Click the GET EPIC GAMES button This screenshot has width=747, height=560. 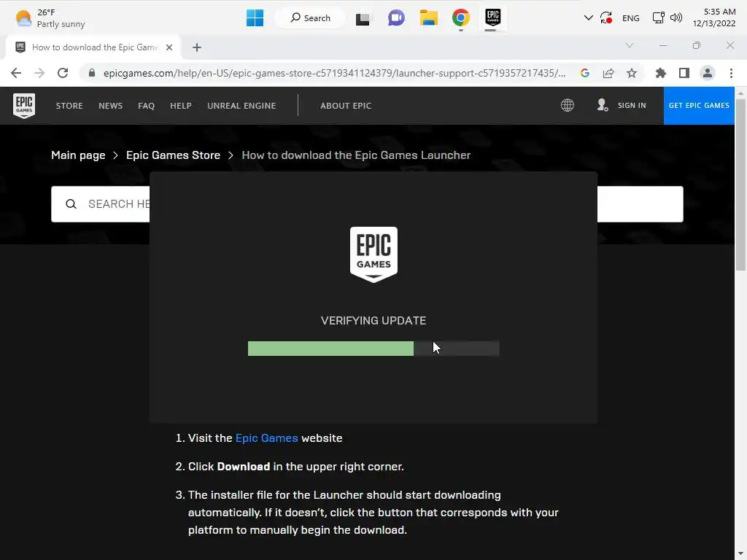(x=699, y=105)
